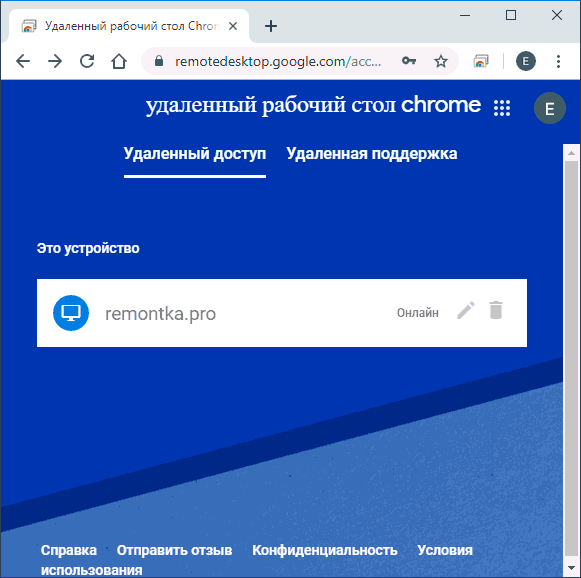This screenshot has width=581, height=578.
Task: Close the Chrome window
Action: (557, 15)
